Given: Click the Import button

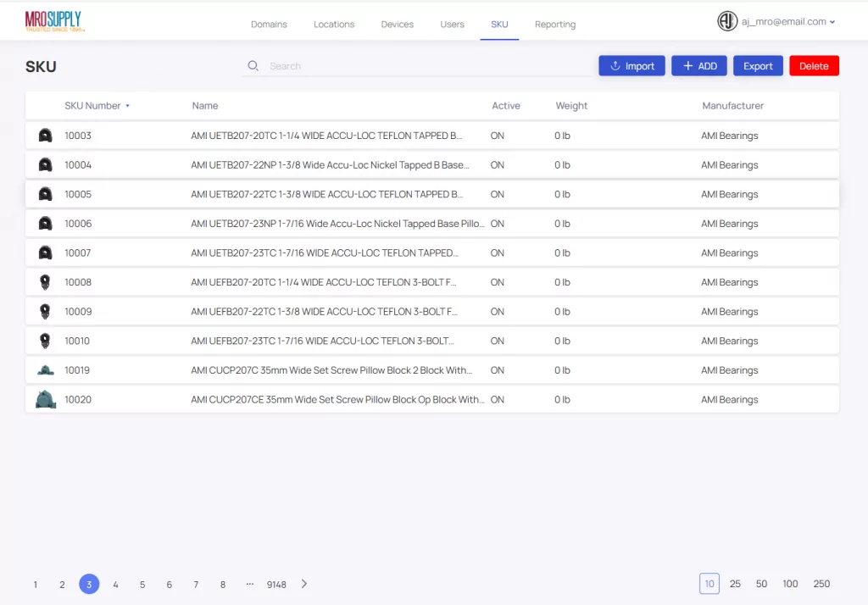Looking at the screenshot, I should pyautogui.click(x=632, y=66).
